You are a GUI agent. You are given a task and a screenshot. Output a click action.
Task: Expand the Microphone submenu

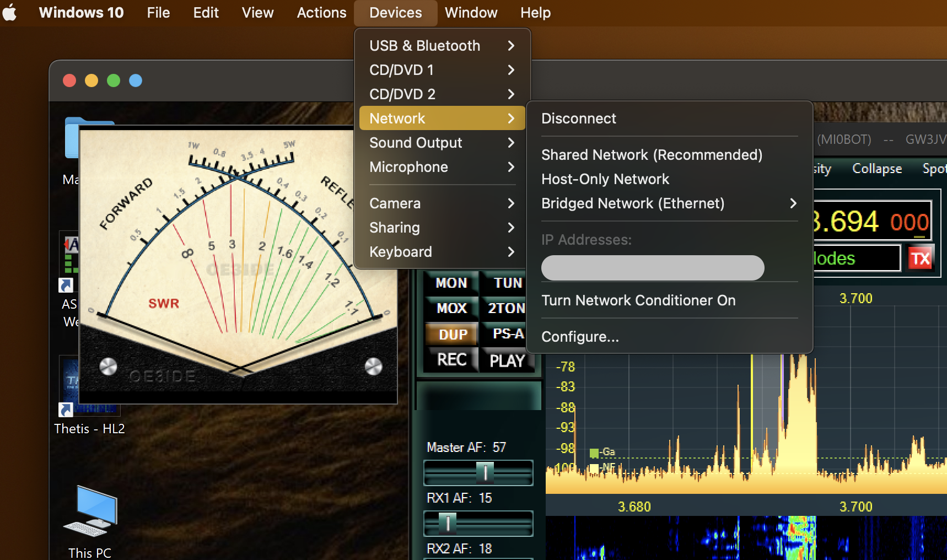pos(442,166)
